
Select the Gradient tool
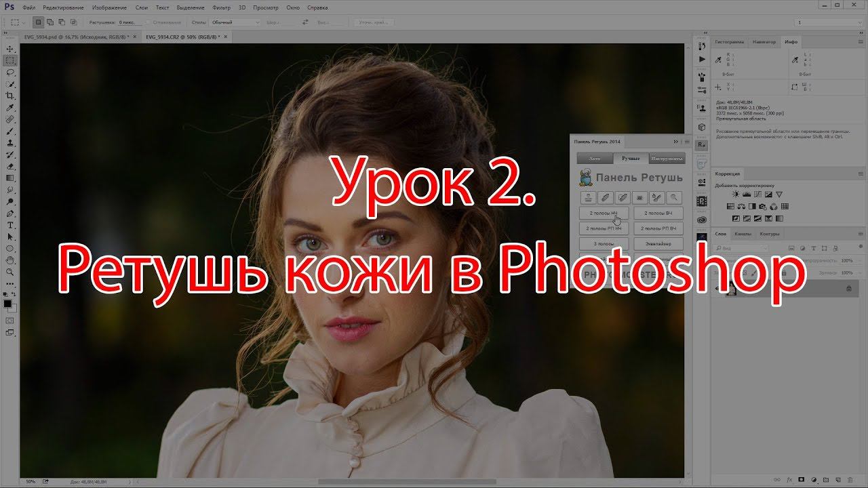(x=10, y=178)
